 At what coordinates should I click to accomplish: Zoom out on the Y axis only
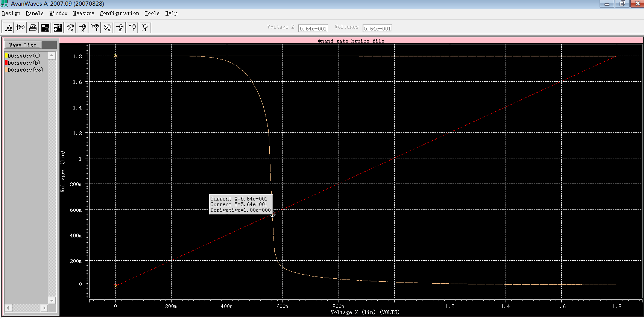coord(132,27)
